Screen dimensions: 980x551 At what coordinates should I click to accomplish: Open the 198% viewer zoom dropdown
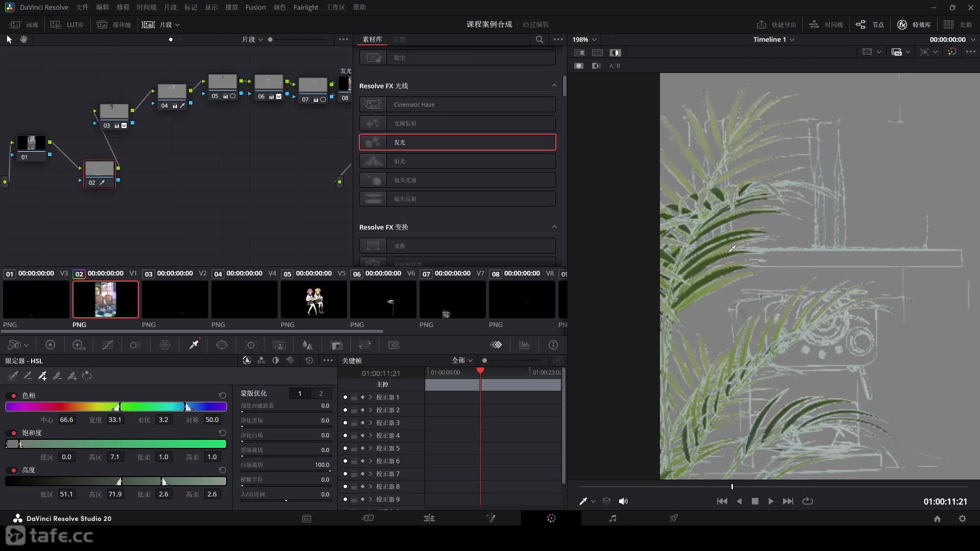tap(584, 40)
